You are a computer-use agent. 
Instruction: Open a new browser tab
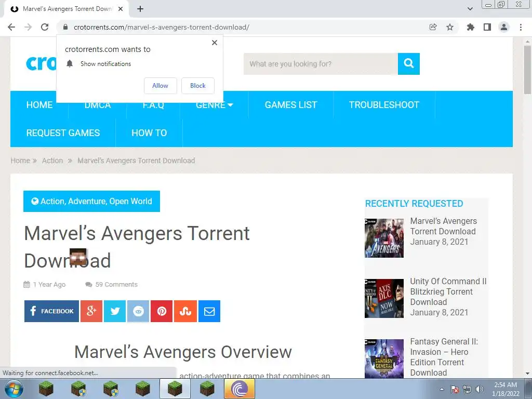click(x=140, y=9)
